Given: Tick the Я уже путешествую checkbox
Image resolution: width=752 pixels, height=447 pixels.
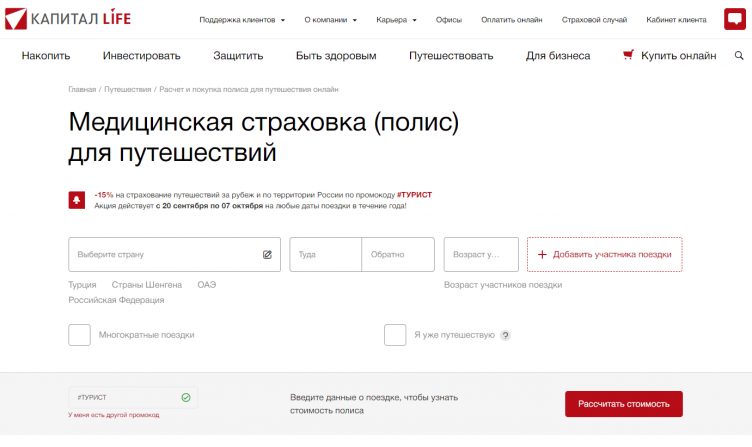Looking at the screenshot, I should click(395, 335).
